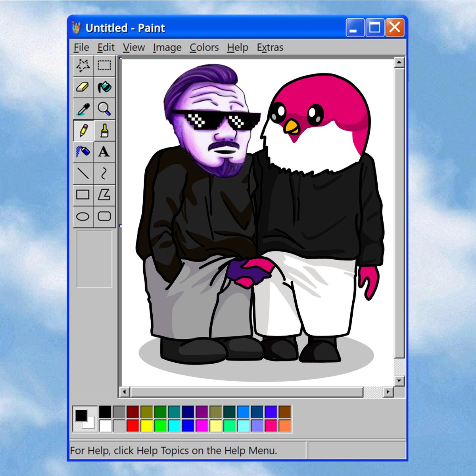Viewport: 476px width, 476px height.
Task: Maximize the Paint window
Action: point(374,28)
